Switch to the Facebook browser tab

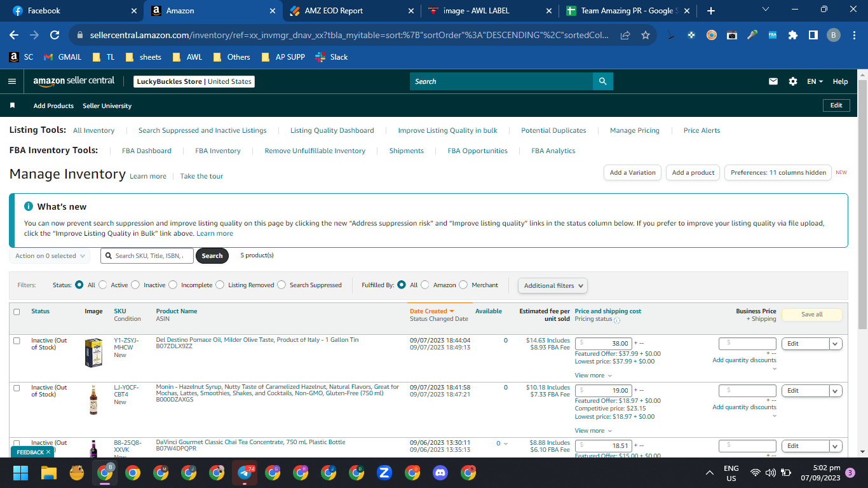tap(73, 11)
